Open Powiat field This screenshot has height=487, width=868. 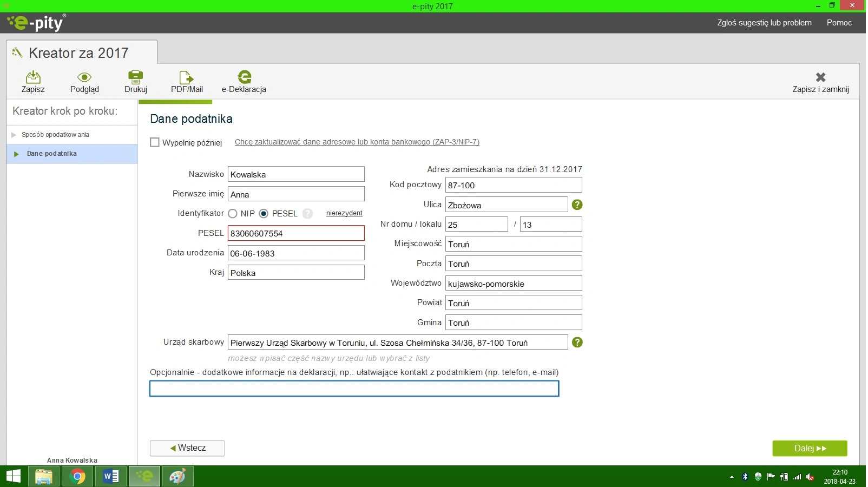click(x=514, y=302)
